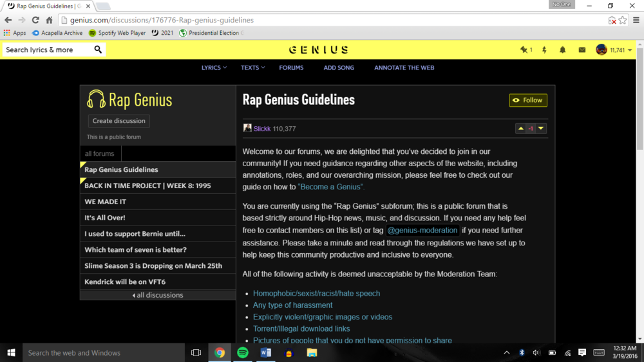Open Slime Season 3 discussion

(x=158, y=266)
